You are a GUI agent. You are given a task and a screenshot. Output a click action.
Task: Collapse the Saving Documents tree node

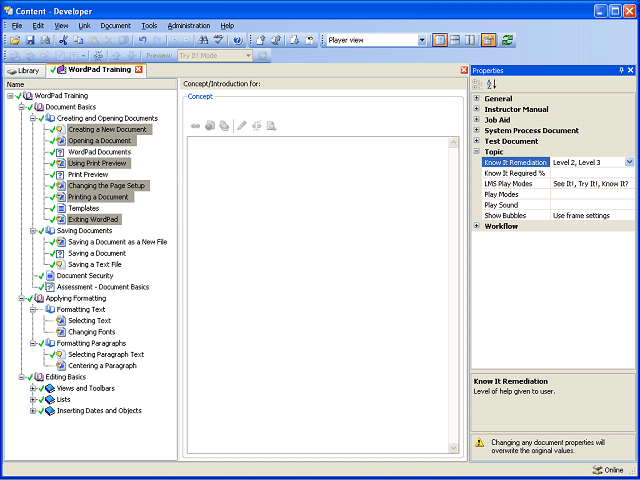33,231
